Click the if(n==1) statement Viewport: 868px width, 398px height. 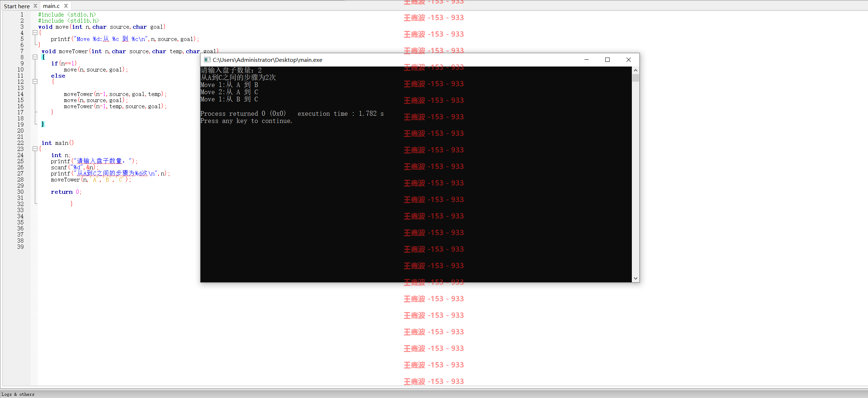click(64, 64)
